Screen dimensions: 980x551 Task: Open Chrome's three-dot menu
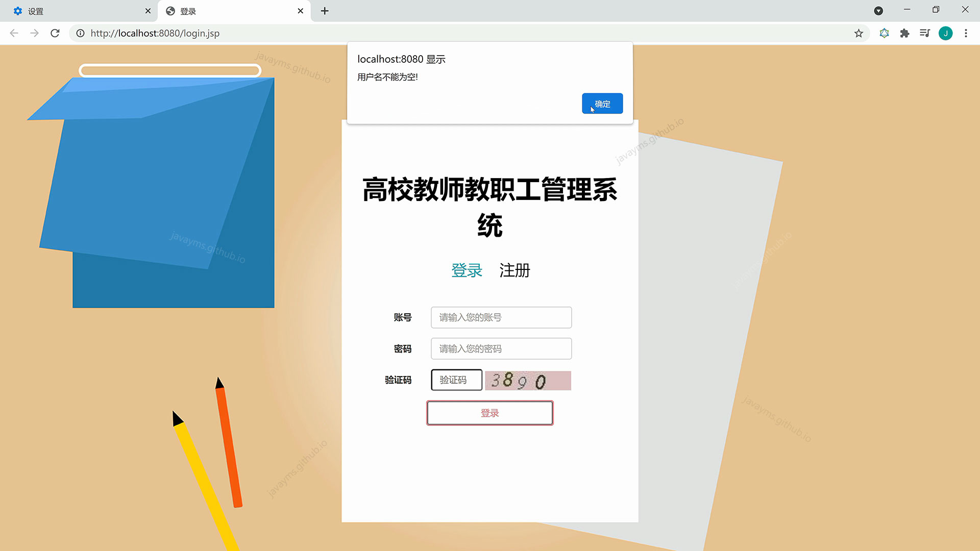966,33
